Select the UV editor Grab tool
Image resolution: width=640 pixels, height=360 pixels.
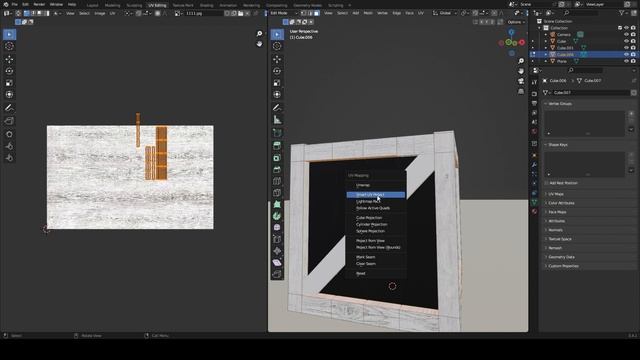(x=9, y=134)
